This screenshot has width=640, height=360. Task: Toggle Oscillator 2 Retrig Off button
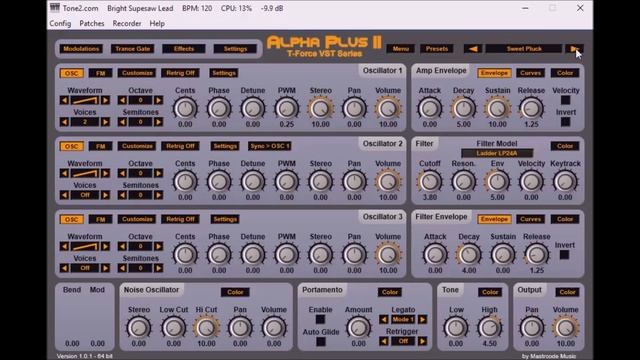180,146
